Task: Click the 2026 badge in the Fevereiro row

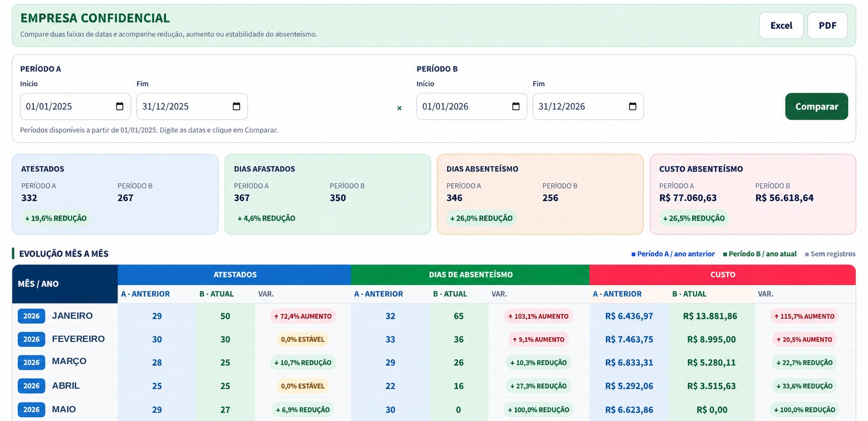Action: (x=31, y=339)
